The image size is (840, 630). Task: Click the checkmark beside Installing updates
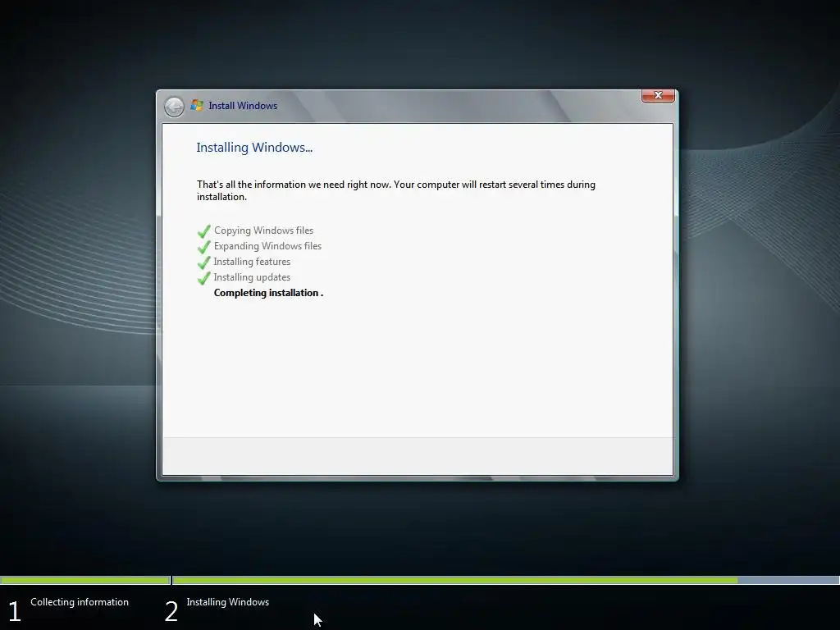(203, 278)
